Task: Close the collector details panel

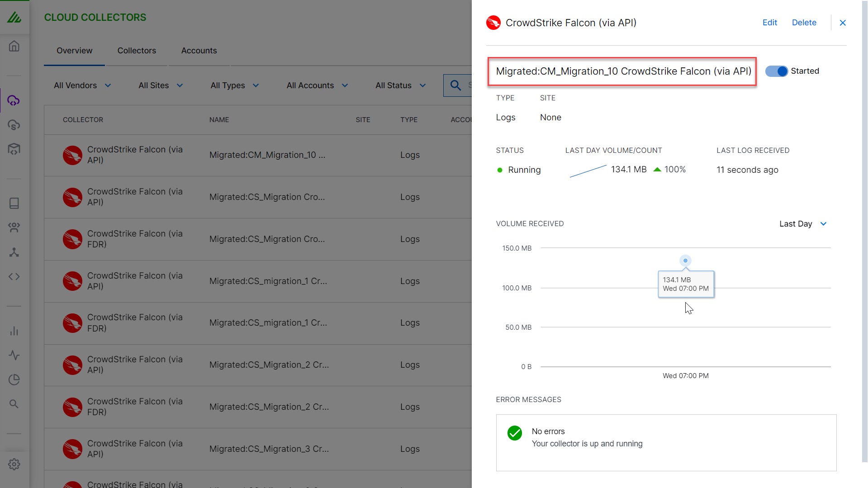Action: click(843, 23)
